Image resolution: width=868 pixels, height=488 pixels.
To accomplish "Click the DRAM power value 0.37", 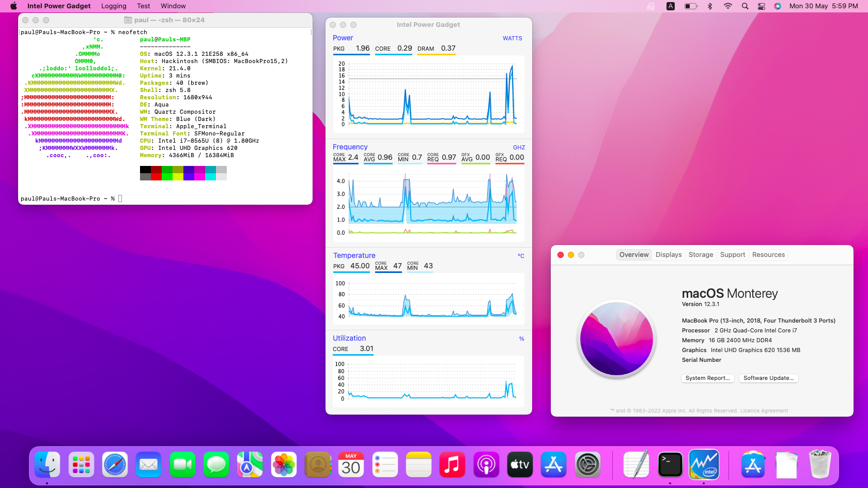I will [448, 48].
